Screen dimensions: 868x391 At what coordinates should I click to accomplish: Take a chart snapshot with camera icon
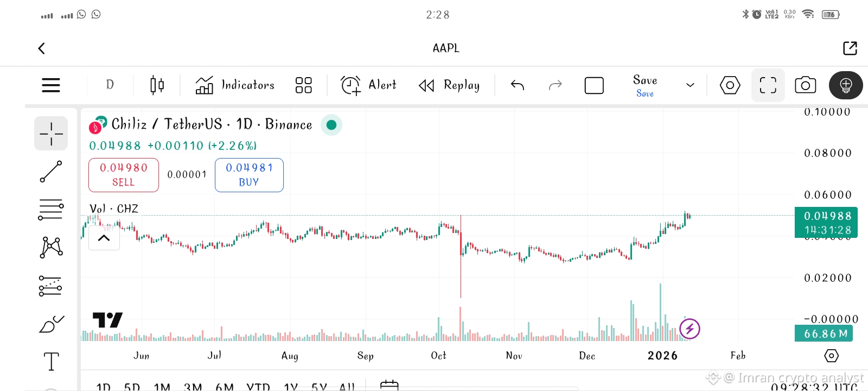pyautogui.click(x=805, y=85)
